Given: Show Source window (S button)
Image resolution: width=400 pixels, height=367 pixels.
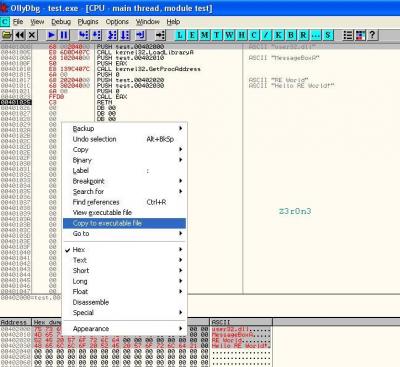Looking at the screenshot, I should pyautogui.click(x=328, y=35).
